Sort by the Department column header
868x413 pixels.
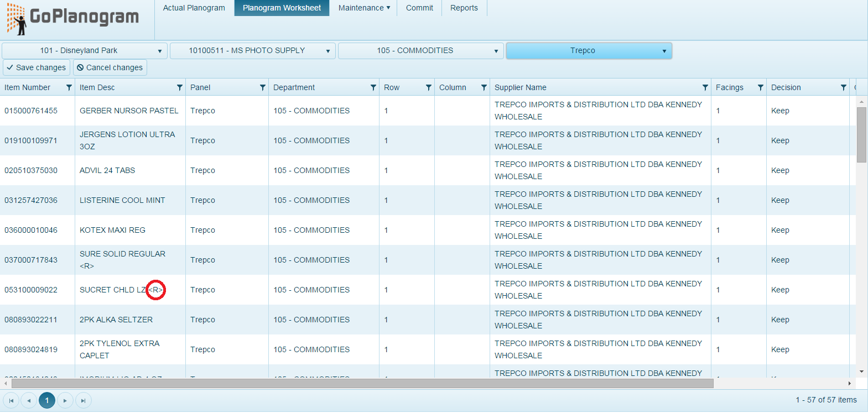(x=294, y=87)
